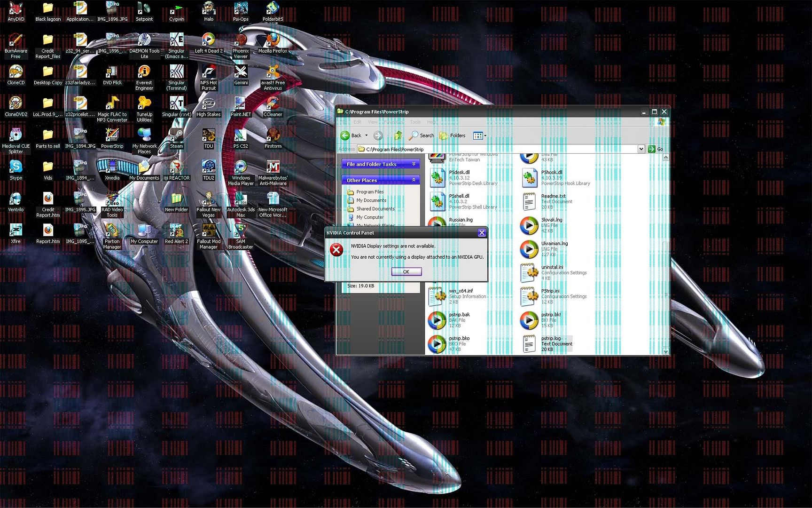Image resolution: width=812 pixels, height=508 pixels.
Task: Select PSdesk.dll file in PowerStrip folder
Action: [x=462, y=178]
